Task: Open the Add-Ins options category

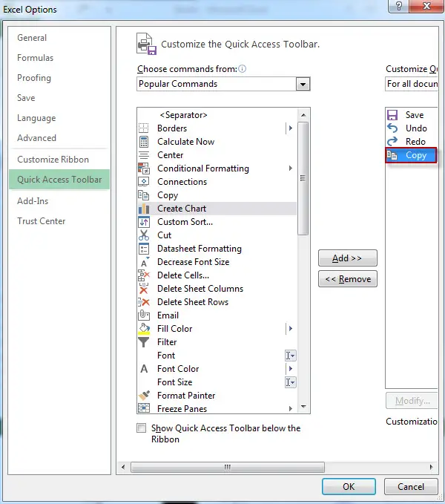Action: pos(33,201)
